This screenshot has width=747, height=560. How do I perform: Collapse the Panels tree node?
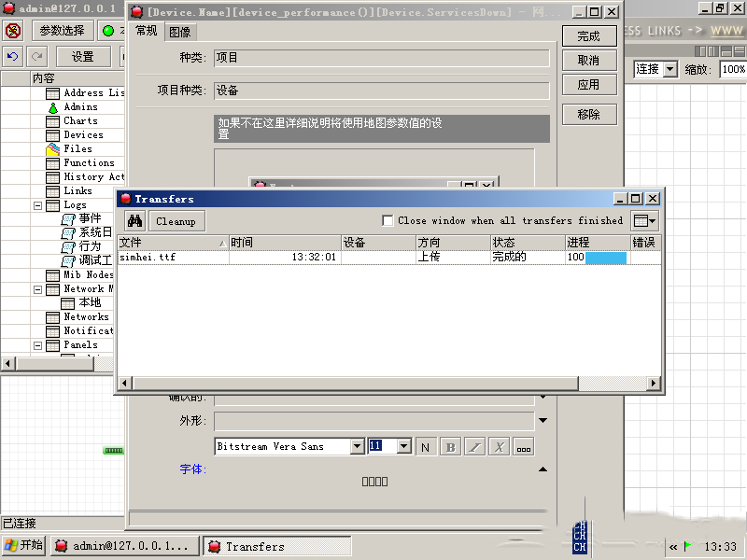[38, 345]
